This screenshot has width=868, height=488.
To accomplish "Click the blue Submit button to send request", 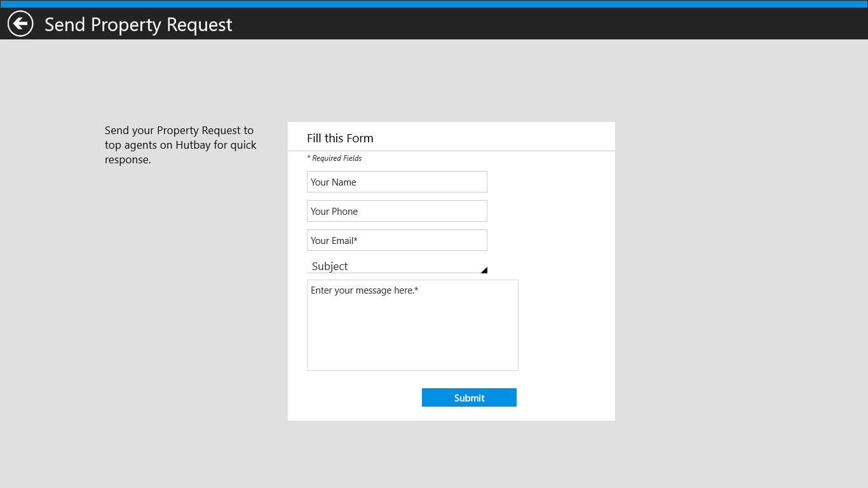I will coord(469,397).
